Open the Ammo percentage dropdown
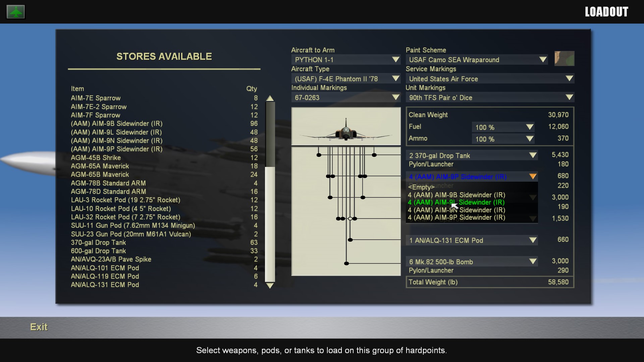Image resolution: width=644 pixels, height=362 pixels. pyautogui.click(x=503, y=139)
